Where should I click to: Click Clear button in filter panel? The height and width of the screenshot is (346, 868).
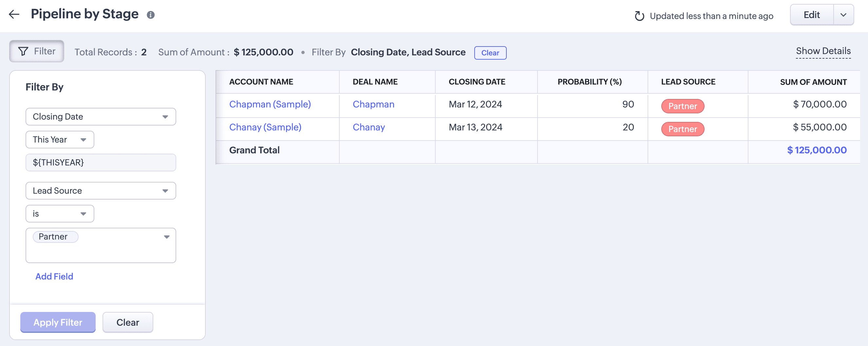[x=127, y=322]
